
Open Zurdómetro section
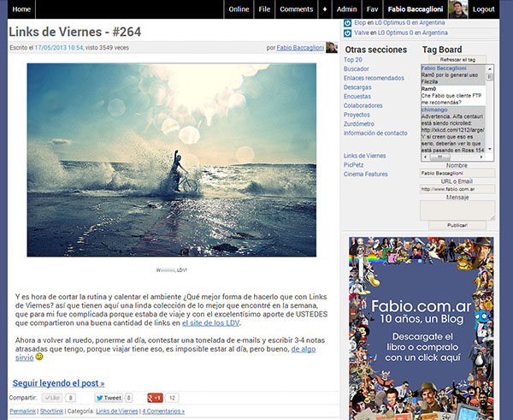click(x=359, y=124)
